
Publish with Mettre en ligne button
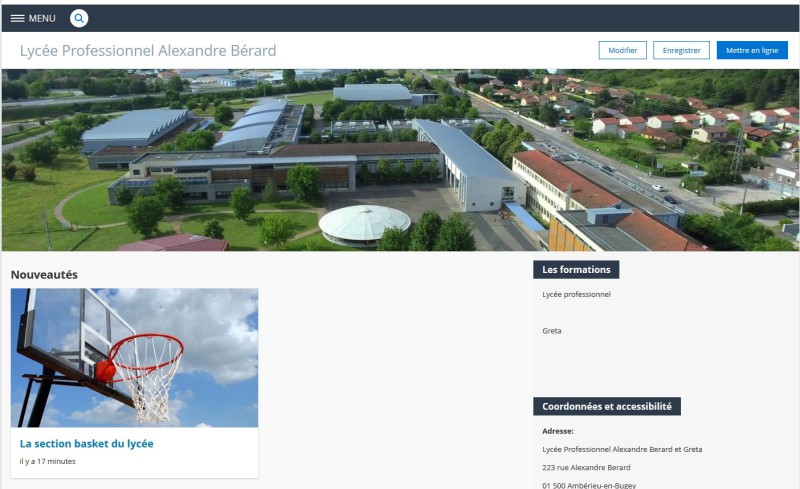point(752,51)
